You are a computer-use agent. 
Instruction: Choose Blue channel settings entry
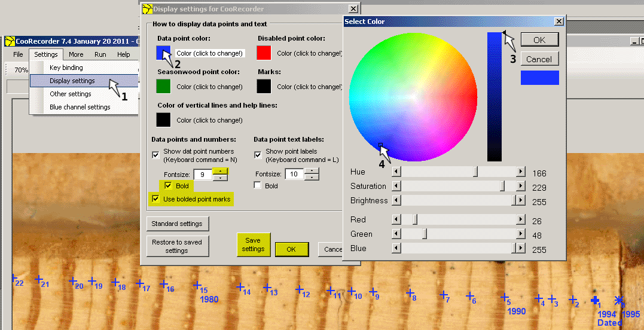point(84,107)
